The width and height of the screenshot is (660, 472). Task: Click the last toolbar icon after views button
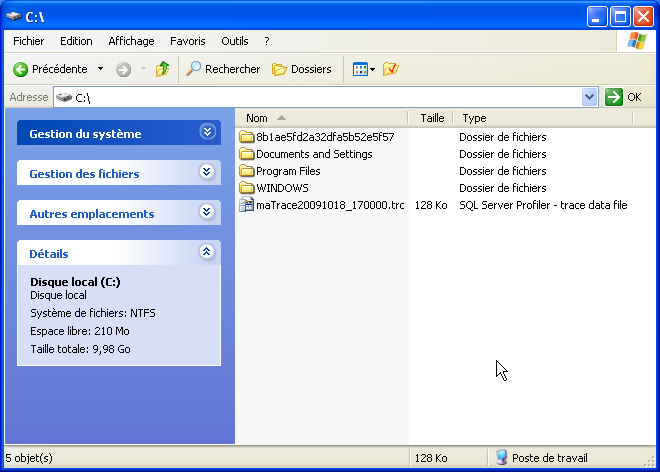point(391,69)
